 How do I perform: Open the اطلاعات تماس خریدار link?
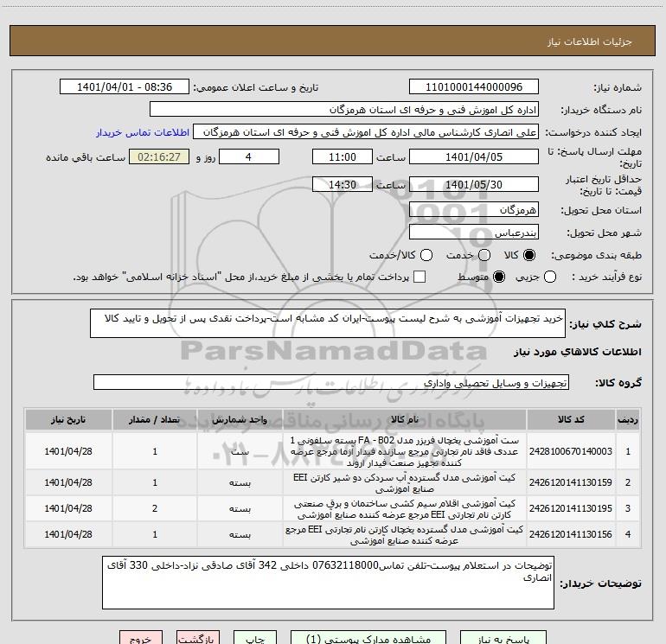click(143, 132)
